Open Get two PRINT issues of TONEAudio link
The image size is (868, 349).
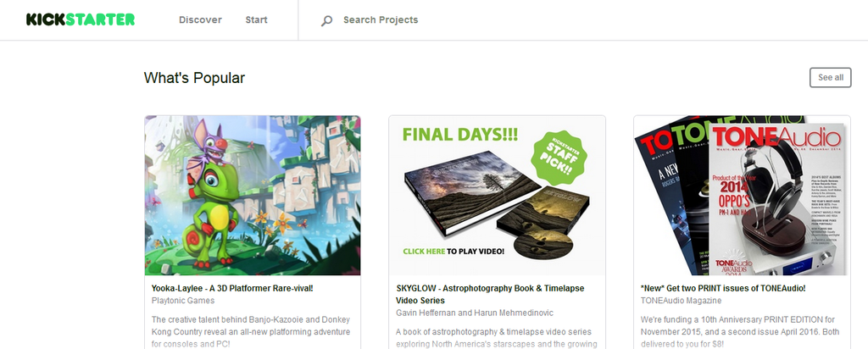(723, 288)
